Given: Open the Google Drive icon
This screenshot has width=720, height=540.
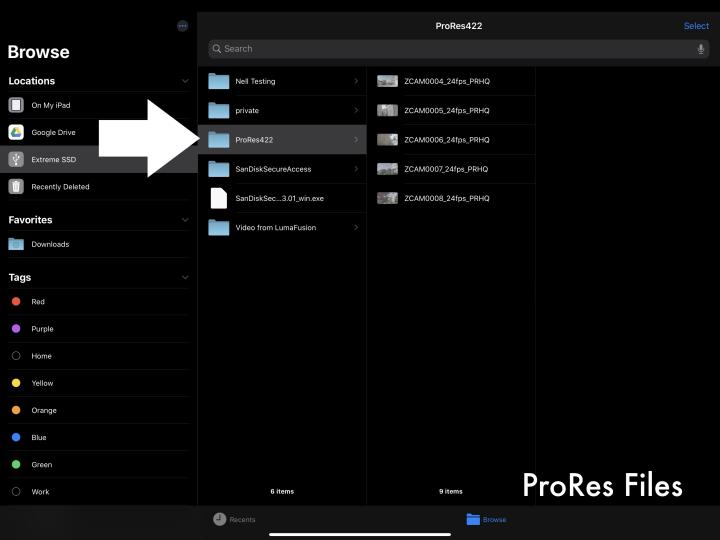Looking at the screenshot, I should 16,132.
